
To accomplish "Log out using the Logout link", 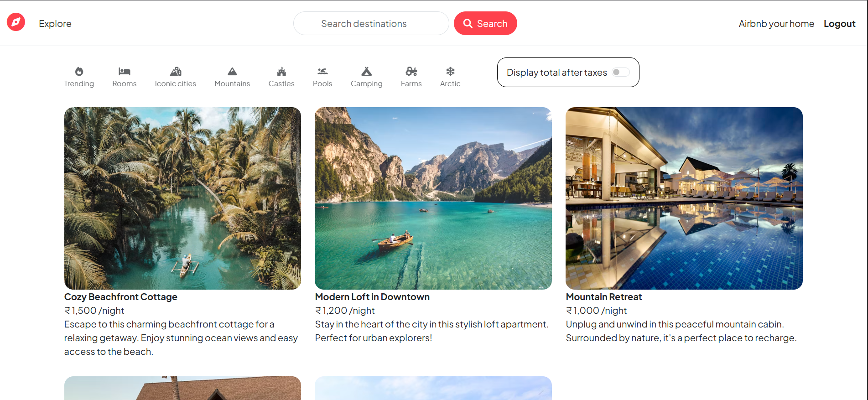I will click(839, 24).
